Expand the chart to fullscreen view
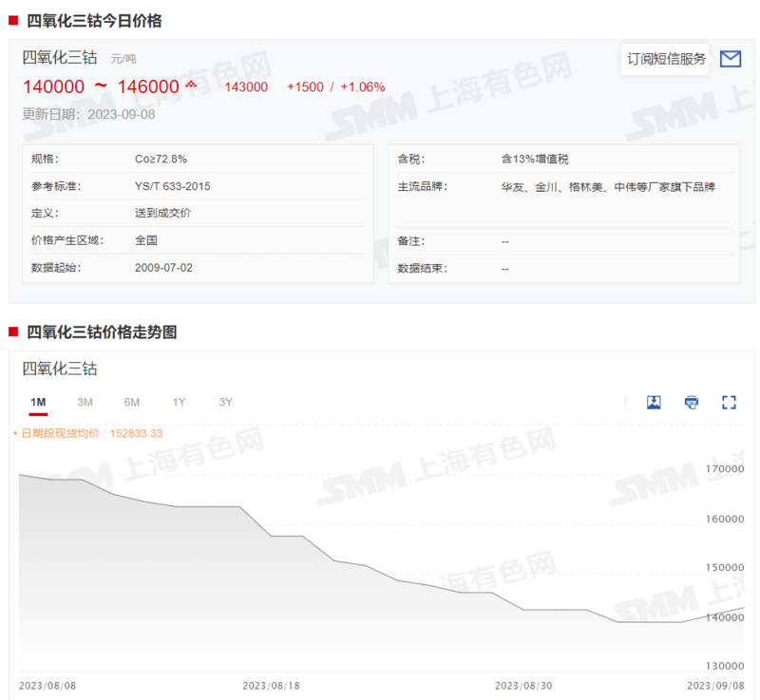 [729, 402]
